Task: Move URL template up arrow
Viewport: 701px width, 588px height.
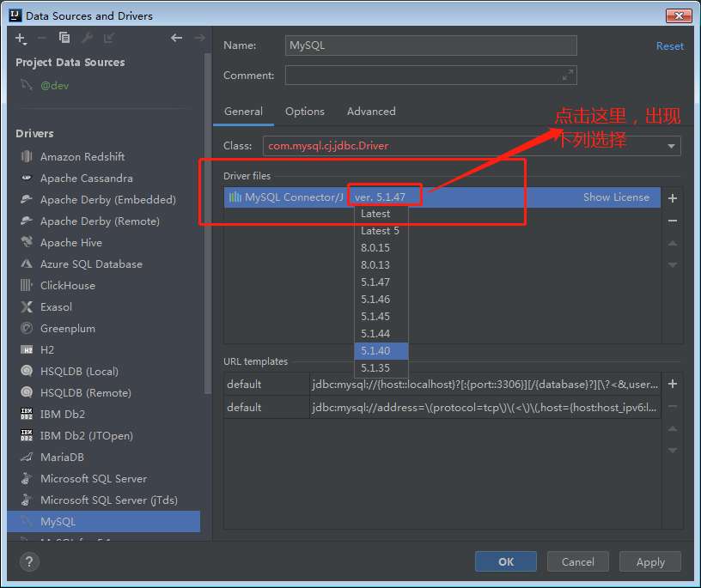Action: (x=673, y=429)
